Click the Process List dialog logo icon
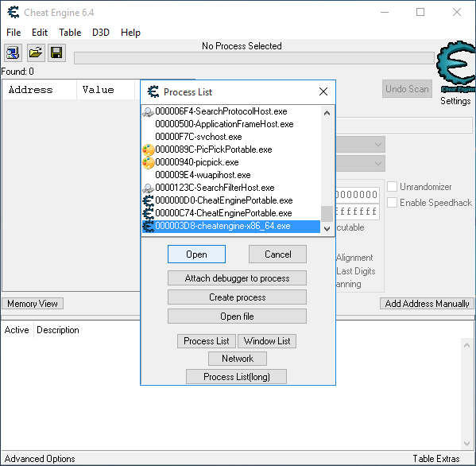Screen dimensions: 476x466 pyautogui.click(x=153, y=91)
